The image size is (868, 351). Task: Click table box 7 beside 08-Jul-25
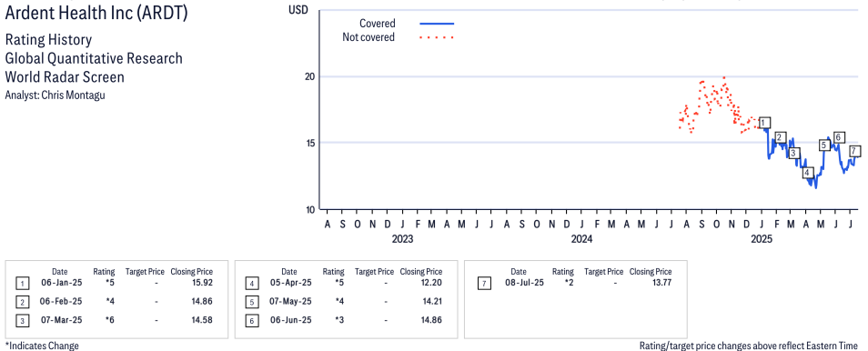click(x=484, y=284)
